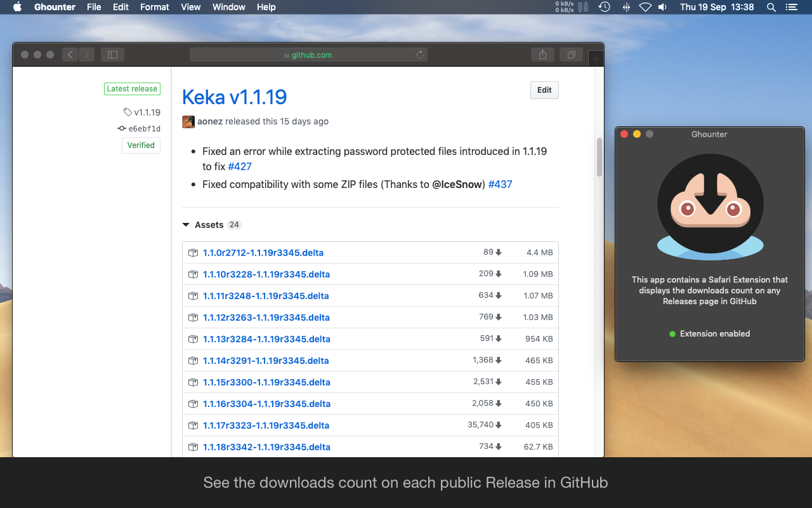812x508 pixels.
Task: Click the Edit release button
Action: (544, 90)
